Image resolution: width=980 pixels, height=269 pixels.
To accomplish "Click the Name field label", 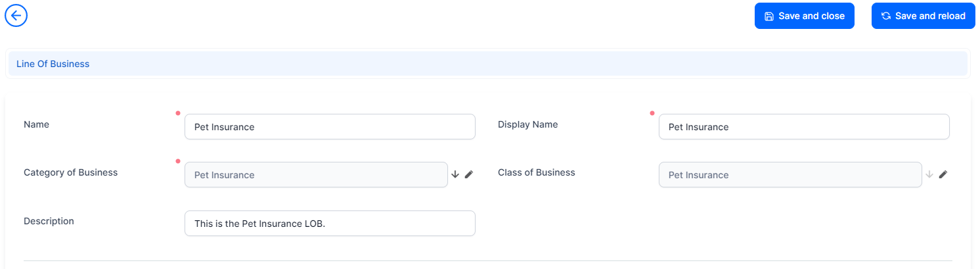I will [x=36, y=124].
